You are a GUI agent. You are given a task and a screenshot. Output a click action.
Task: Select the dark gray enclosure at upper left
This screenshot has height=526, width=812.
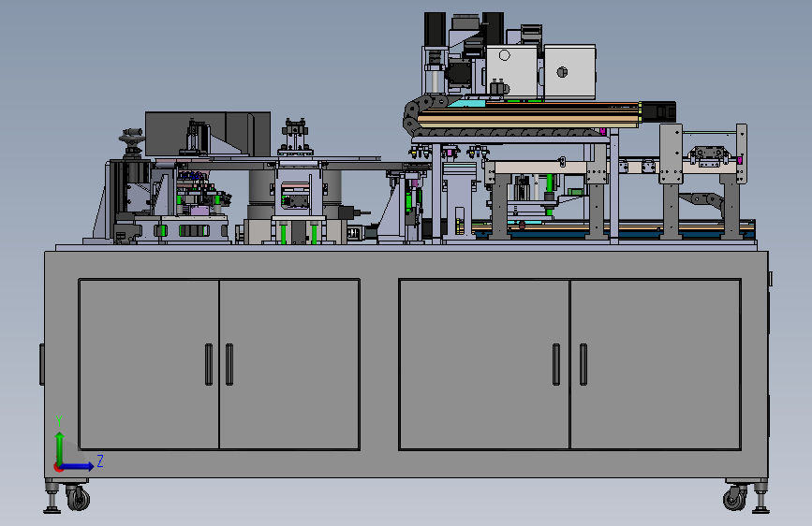(208, 134)
